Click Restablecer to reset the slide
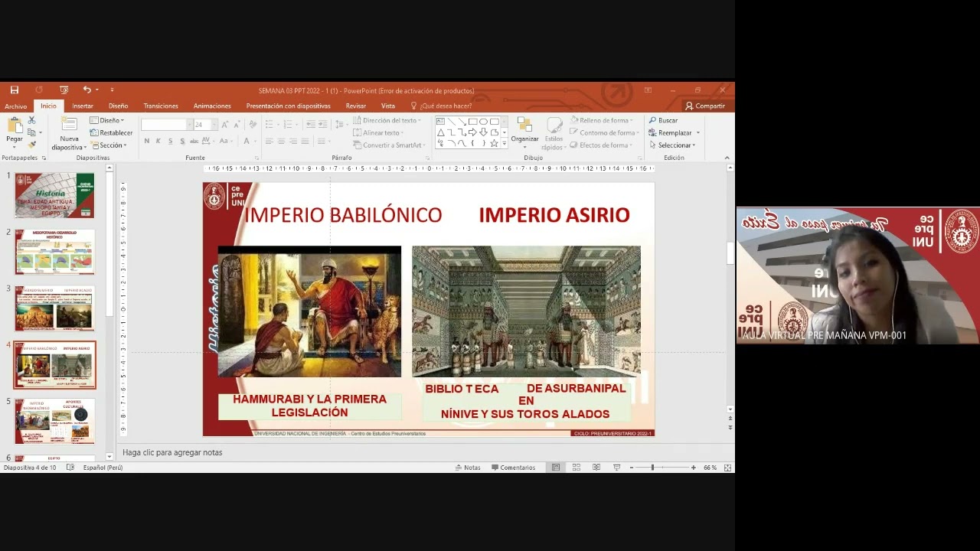980x551 pixels. (x=111, y=132)
